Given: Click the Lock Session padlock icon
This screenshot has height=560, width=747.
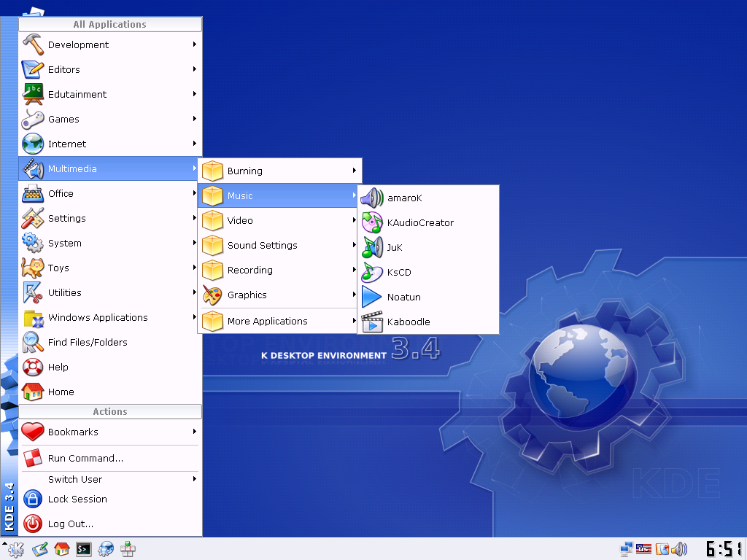Looking at the screenshot, I should (33, 499).
